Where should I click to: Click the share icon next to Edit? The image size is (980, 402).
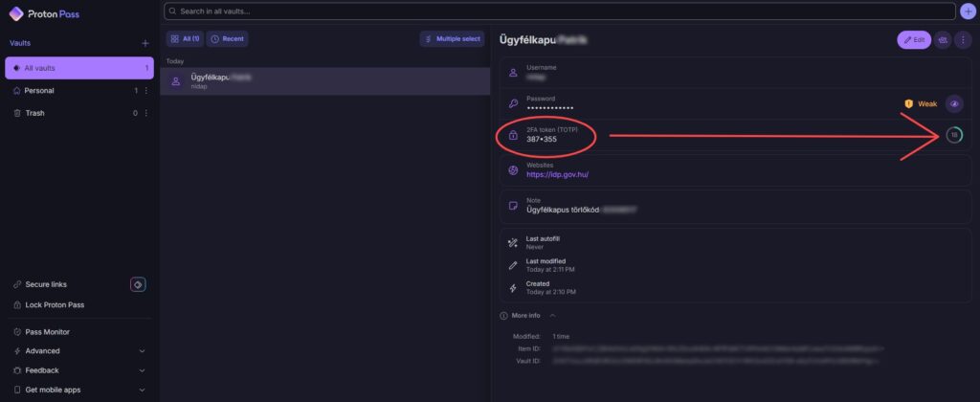(943, 40)
